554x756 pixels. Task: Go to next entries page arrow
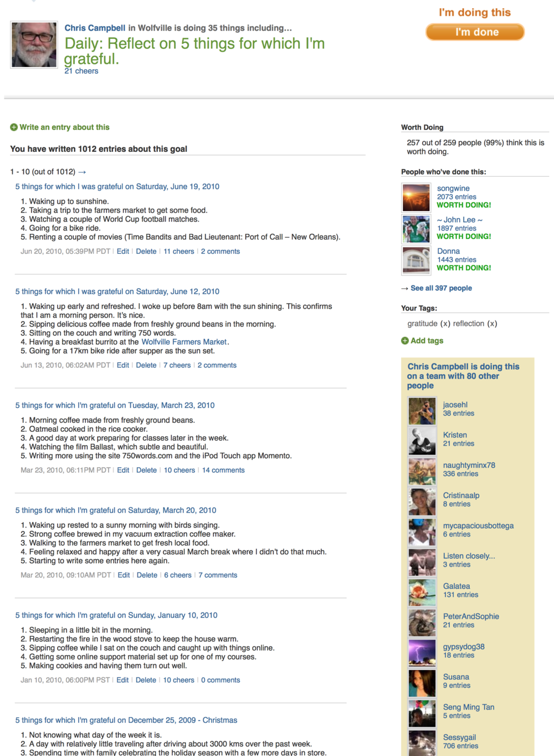[82, 172]
